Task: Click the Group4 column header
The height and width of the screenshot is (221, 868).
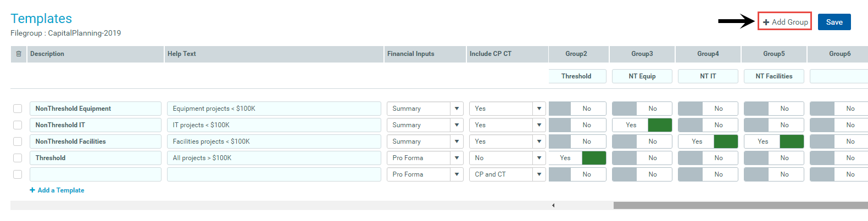Action: [x=708, y=54]
